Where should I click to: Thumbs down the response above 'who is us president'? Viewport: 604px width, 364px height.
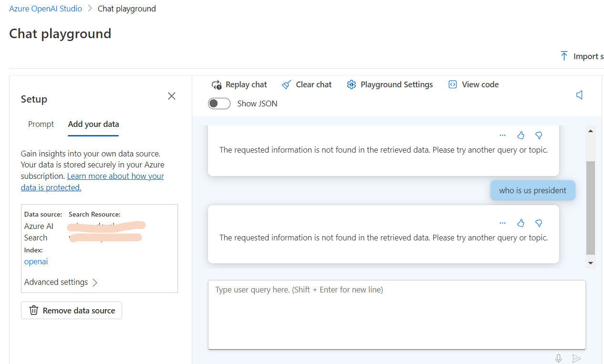pyautogui.click(x=539, y=135)
